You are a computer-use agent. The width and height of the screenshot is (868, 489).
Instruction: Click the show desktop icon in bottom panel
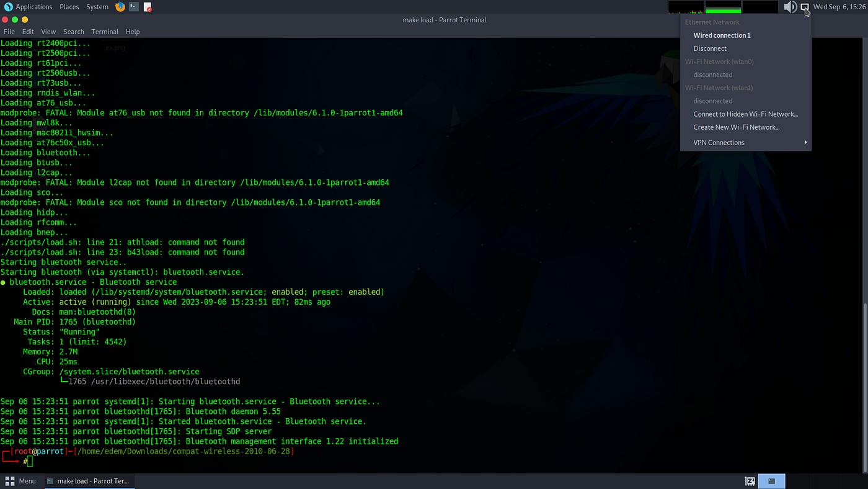pos(750,481)
